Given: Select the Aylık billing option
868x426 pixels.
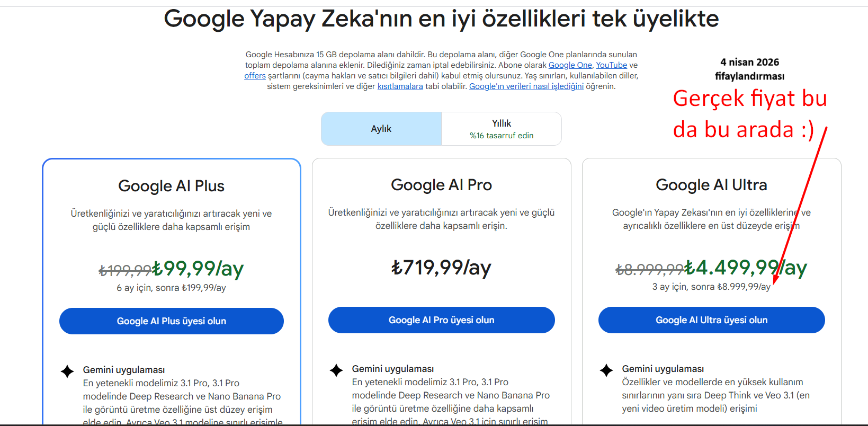Looking at the screenshot, I should pos(381,129).
